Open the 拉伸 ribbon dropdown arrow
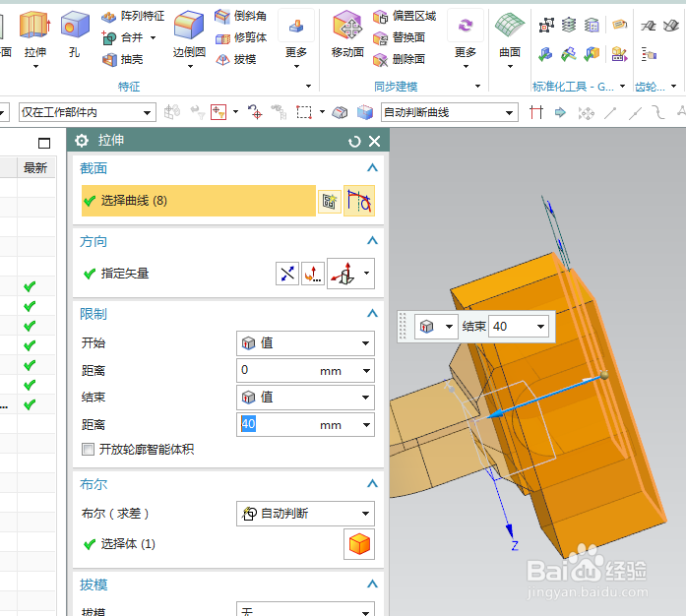This screenshot has height=616, width=686. pyautogui.click(x=35, y=67)
